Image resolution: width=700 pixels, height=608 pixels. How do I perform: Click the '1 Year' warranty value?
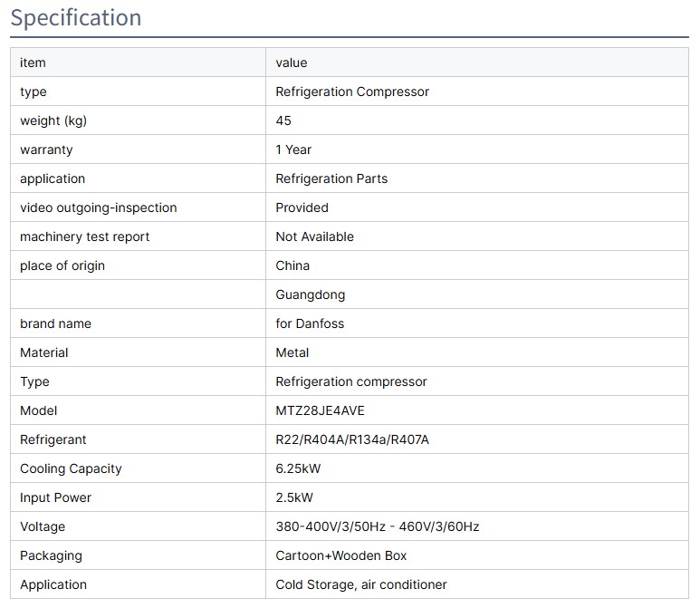(x=293, y=150)
